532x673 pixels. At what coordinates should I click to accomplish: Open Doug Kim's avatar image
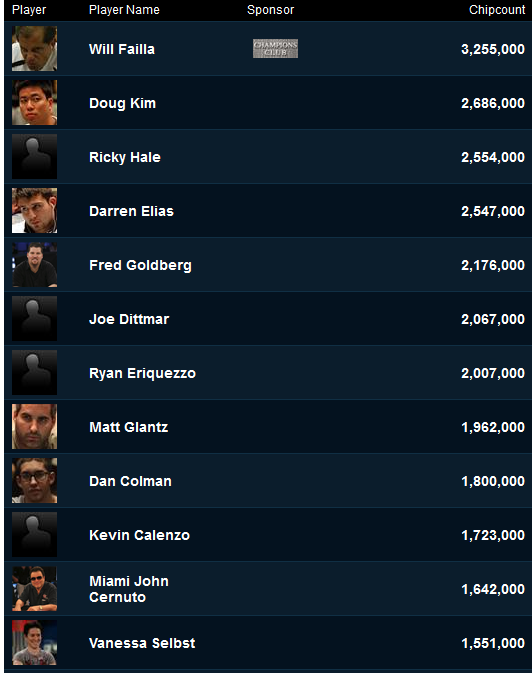(x=34, y=103)
